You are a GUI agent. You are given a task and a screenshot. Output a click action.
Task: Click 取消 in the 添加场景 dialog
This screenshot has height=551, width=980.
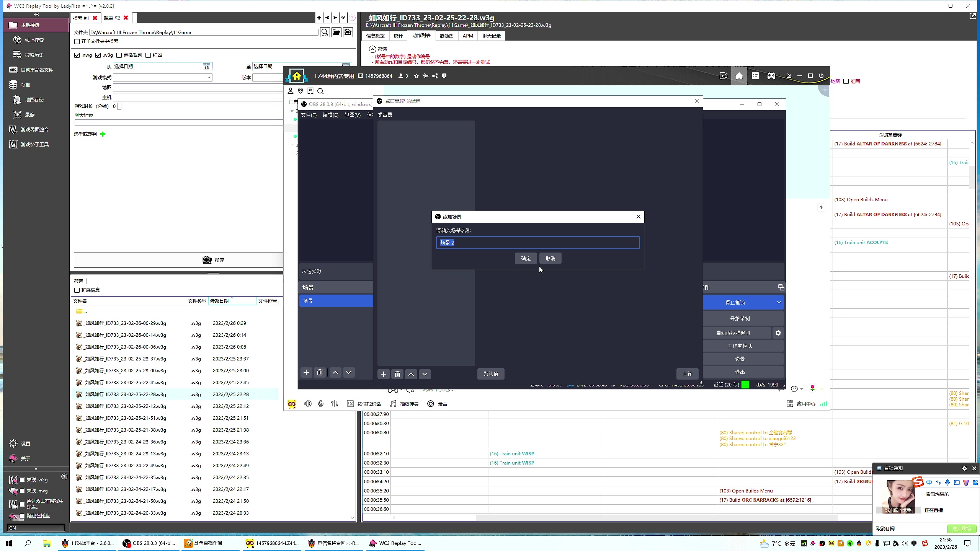coord(550,258)
